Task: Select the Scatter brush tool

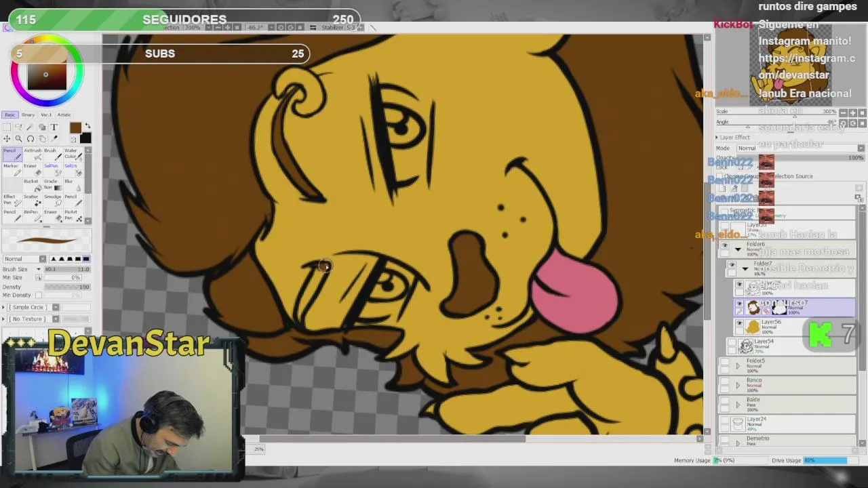Action: coord(33,201)
